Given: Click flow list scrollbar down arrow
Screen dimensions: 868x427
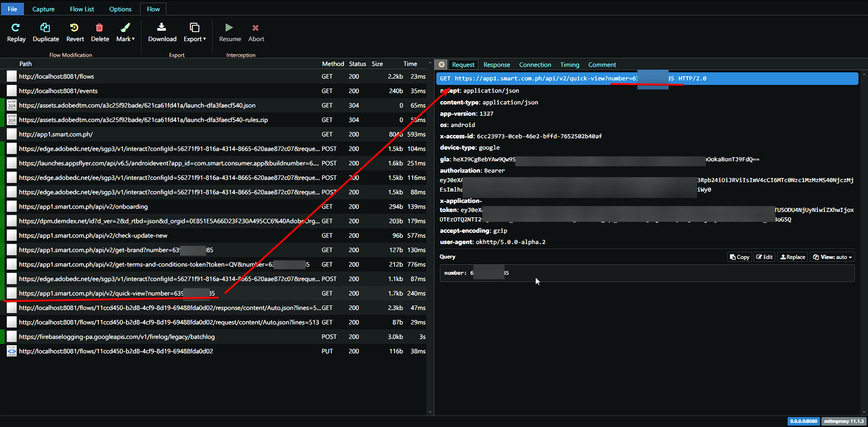Looking at the screenshot, I should point(430,412).
